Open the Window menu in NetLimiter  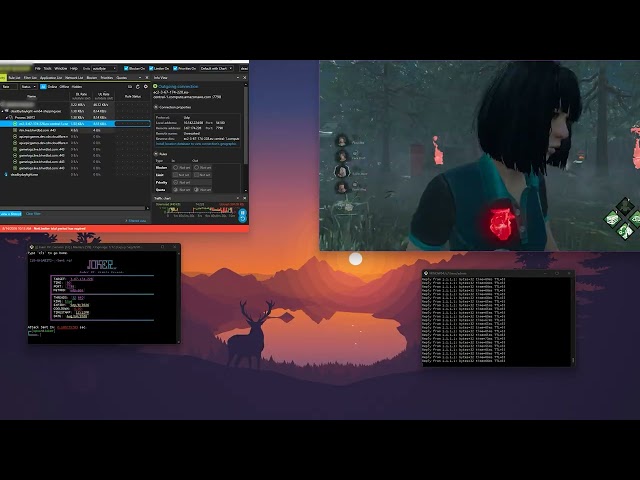[x=60, y=69]
